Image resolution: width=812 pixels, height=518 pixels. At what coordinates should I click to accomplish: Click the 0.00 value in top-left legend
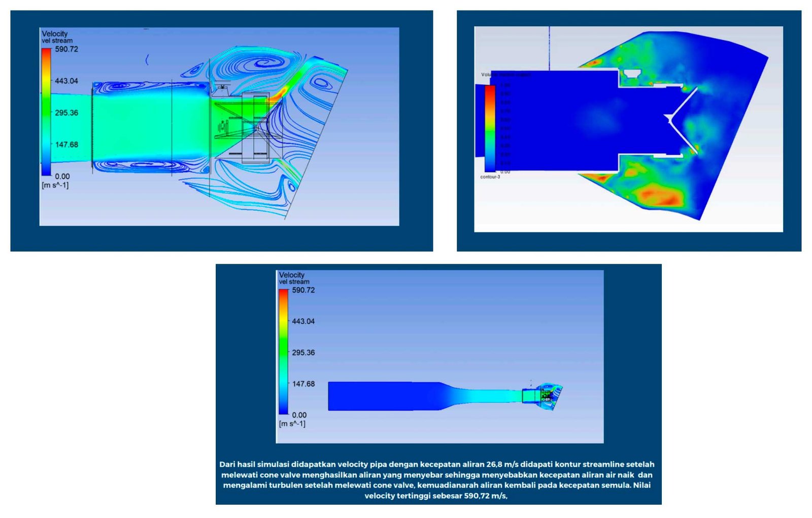[62, 177]
